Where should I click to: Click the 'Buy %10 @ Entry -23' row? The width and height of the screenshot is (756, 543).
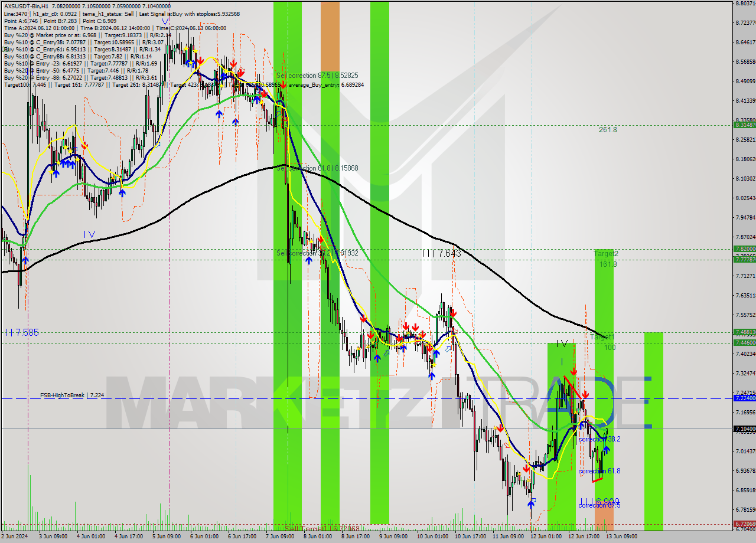click(80, 63)
